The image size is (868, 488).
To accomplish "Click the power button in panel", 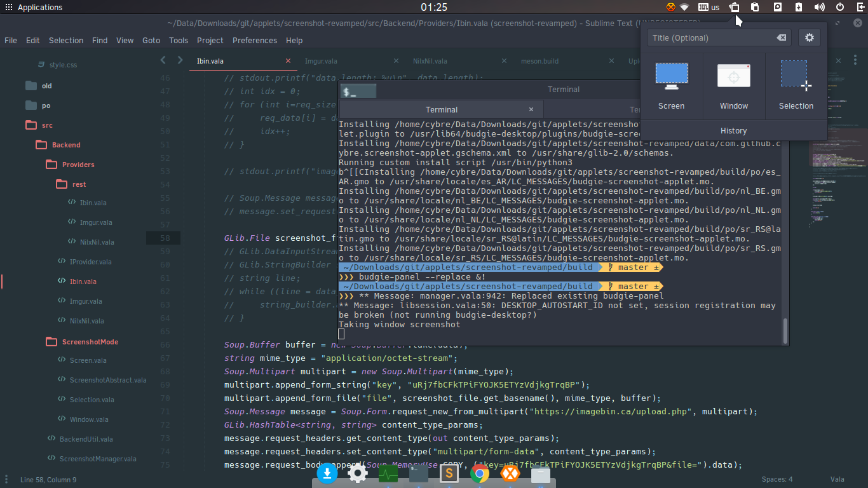I will (840, 7).
